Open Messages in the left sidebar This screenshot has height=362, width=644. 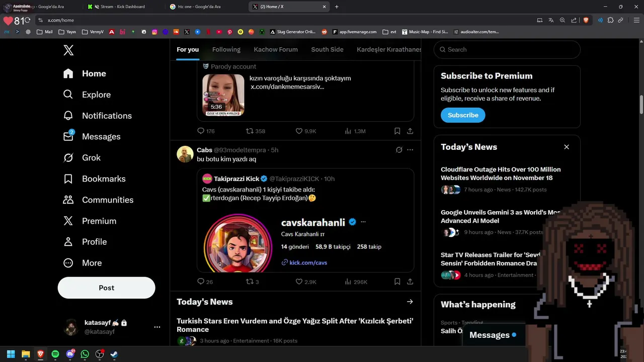pyautogui.click(x=92, y=137)
